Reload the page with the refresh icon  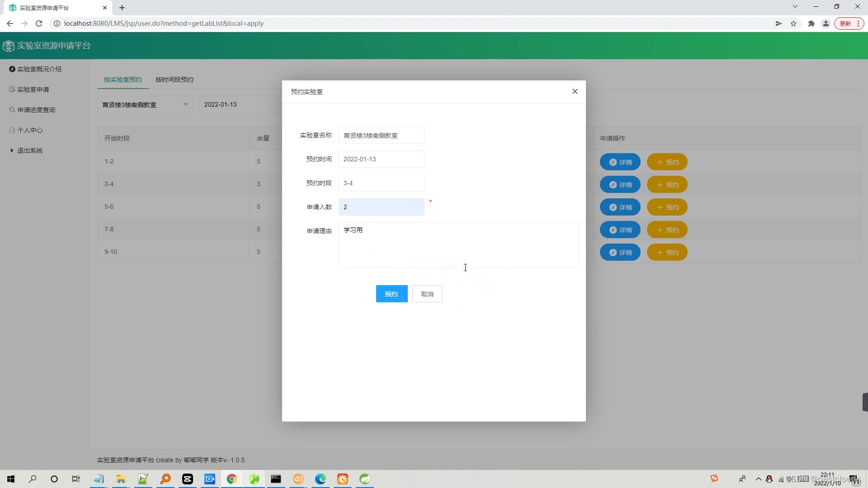tap(39, 23)
